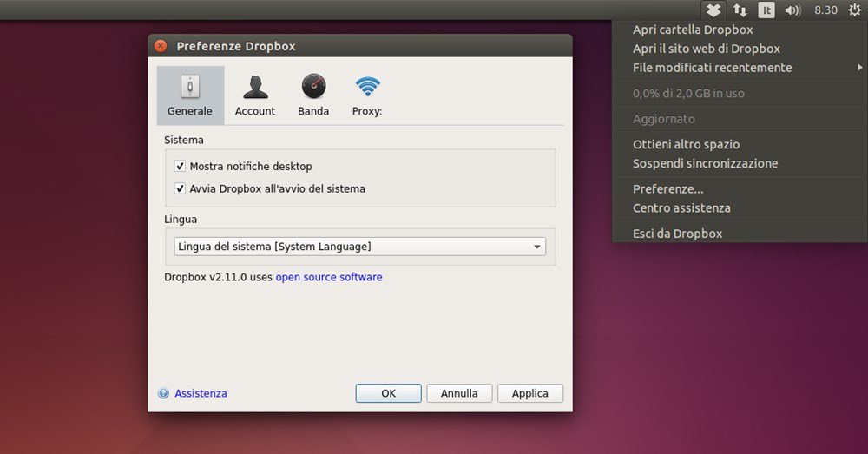868x454 pixels.
Task: Open the Generale preferences tab icon
Action: point(189,88)
